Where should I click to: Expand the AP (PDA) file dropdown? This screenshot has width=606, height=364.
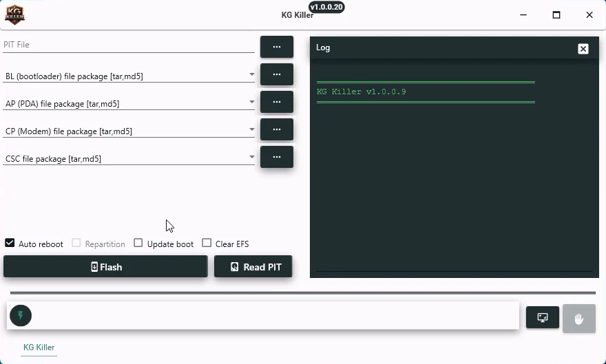[x=252, y=102]
